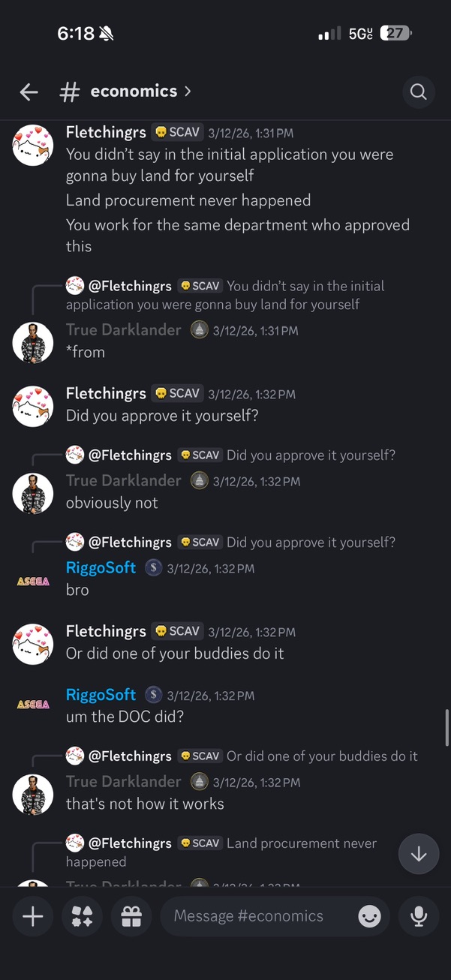The image size is (451, 980).
Task: Open the apps launcher icon
Action: pos(82,916)
